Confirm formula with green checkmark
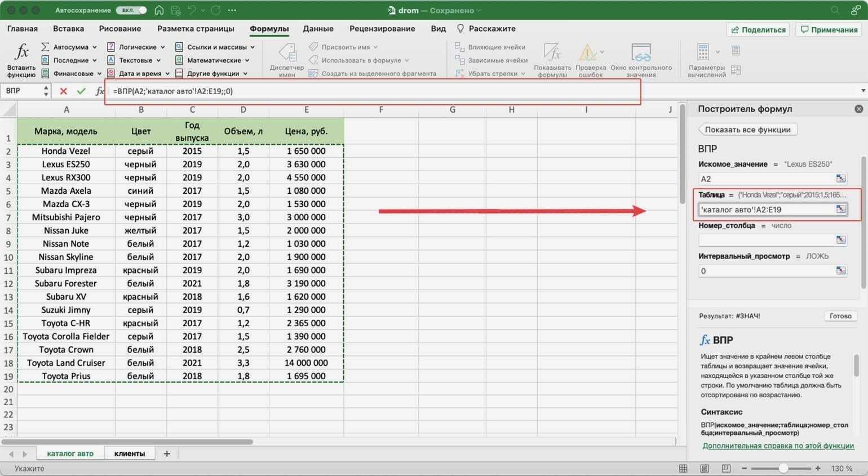The height and width of the screenshot is (476, 868). point(81,91)
